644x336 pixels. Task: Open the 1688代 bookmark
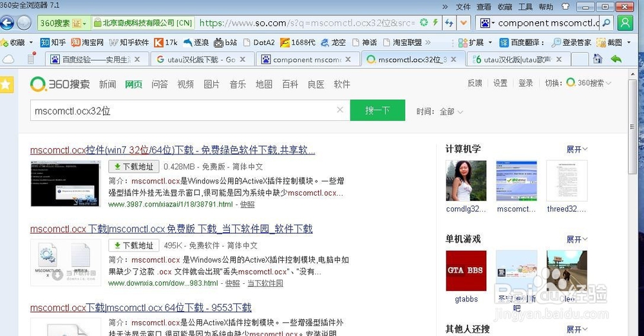(298, 42)
